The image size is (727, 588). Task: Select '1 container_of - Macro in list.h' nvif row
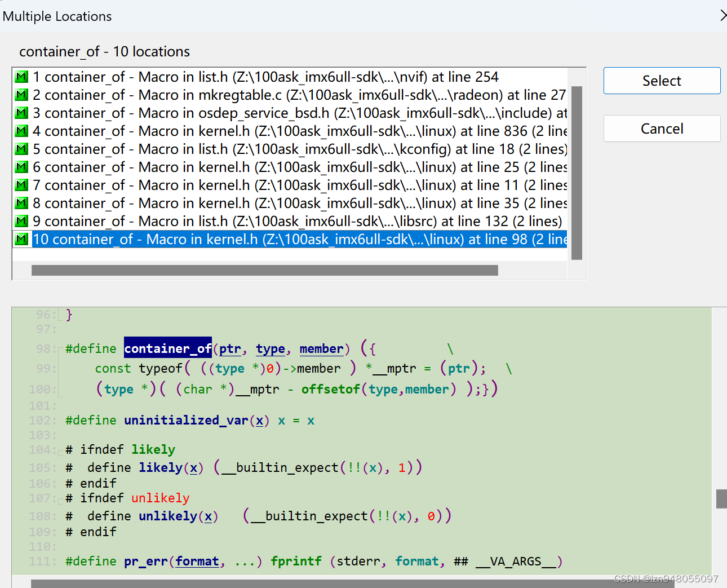[290, 77]
